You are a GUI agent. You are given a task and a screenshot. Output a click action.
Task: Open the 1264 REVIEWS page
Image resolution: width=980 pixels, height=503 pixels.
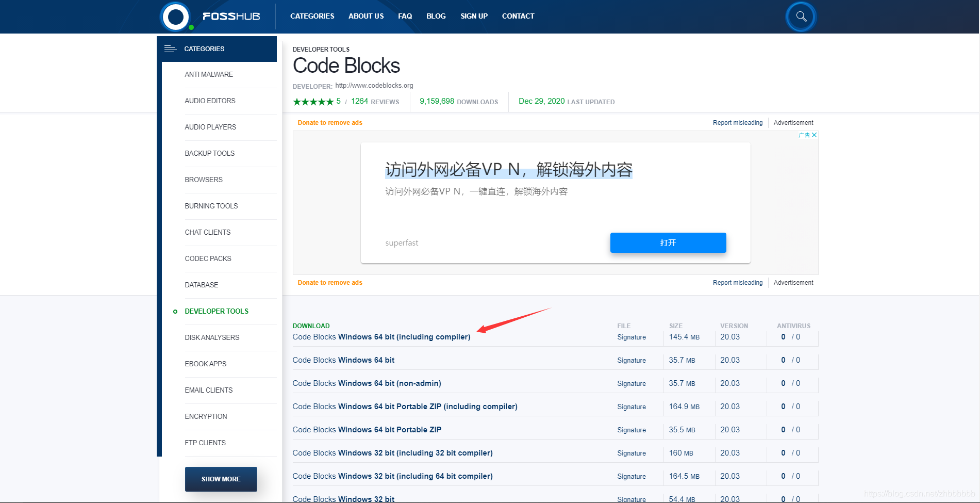[x=375, y=101]
